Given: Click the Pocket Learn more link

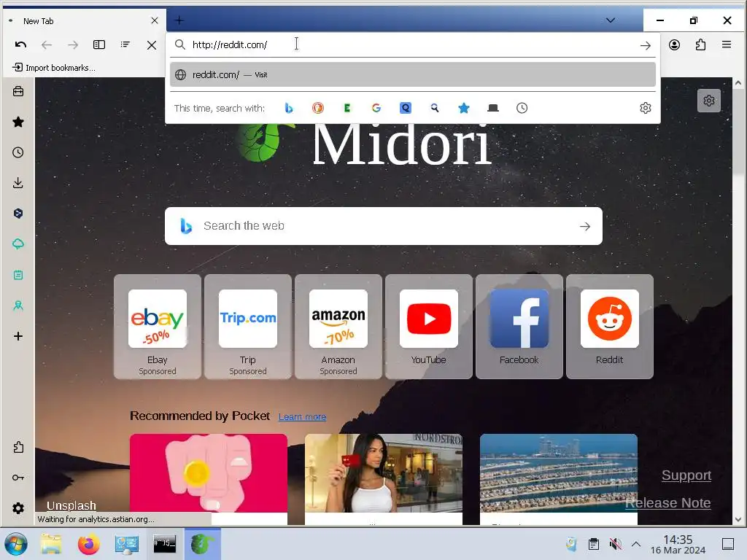Looking at the screenshot, I should click(302, 416).
